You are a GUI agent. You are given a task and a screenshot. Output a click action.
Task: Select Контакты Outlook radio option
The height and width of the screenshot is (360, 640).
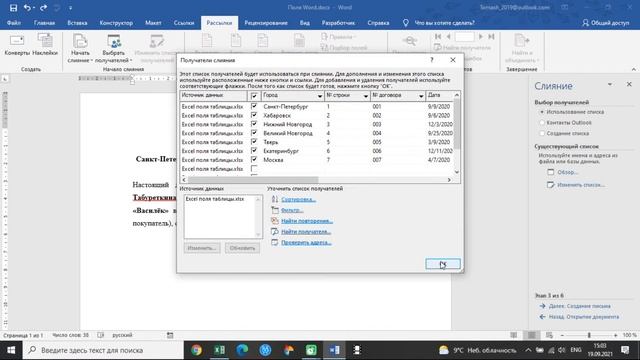pos(542,122)
